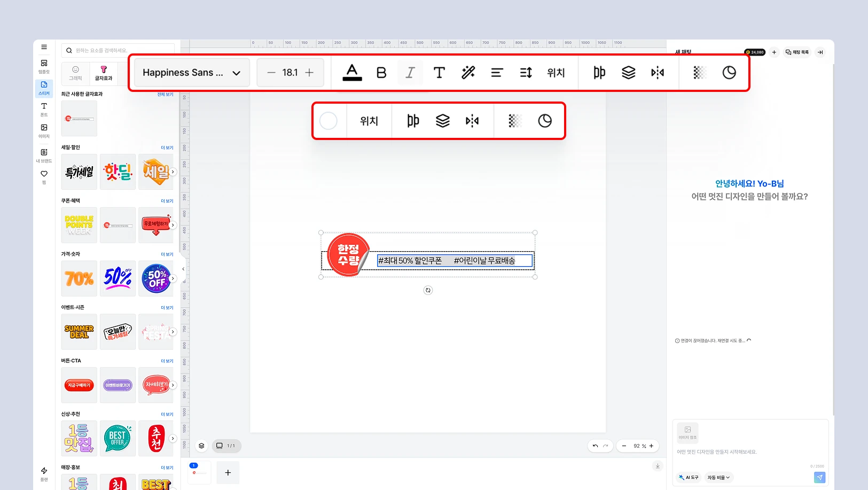
Task: Open the text style T options
Action: 439,73
